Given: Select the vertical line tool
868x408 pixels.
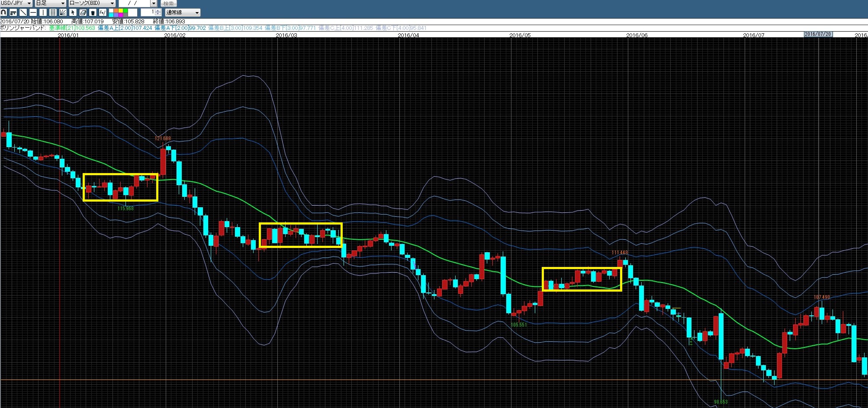Looking at the screenshot, I should coord(43,13).
